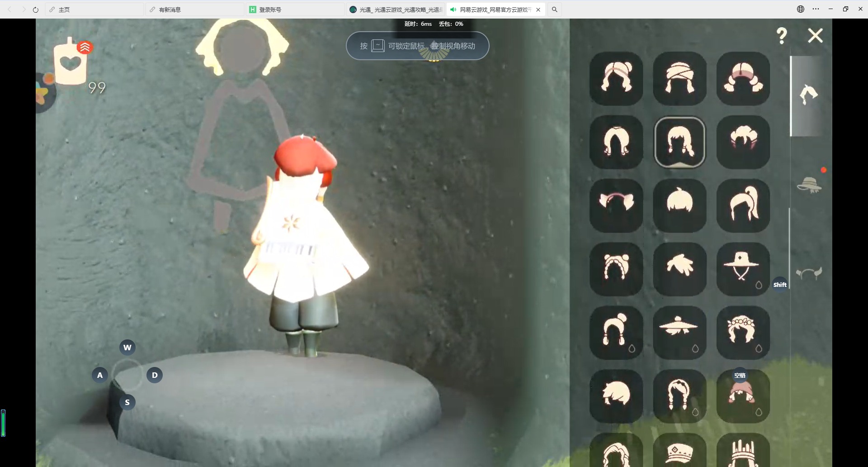Screen dimensions: 868x467
Task: Refresh the current browser page
Action: click(36, 10)
